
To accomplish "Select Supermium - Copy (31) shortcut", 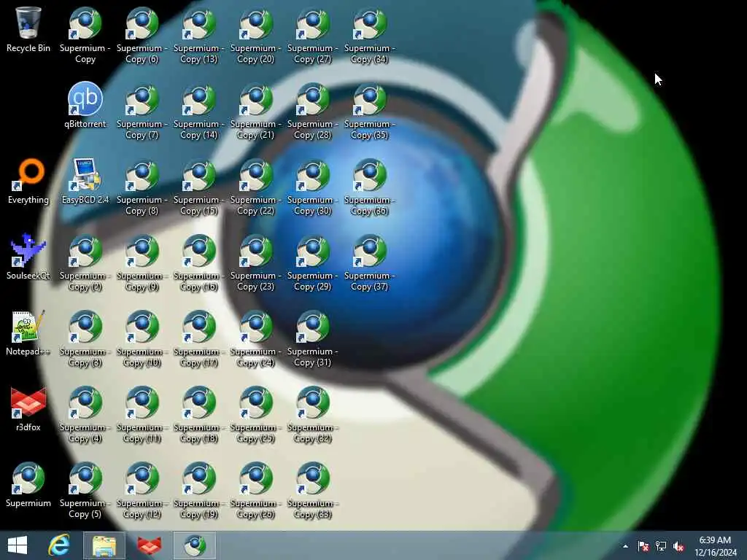I will coord(312,338).
